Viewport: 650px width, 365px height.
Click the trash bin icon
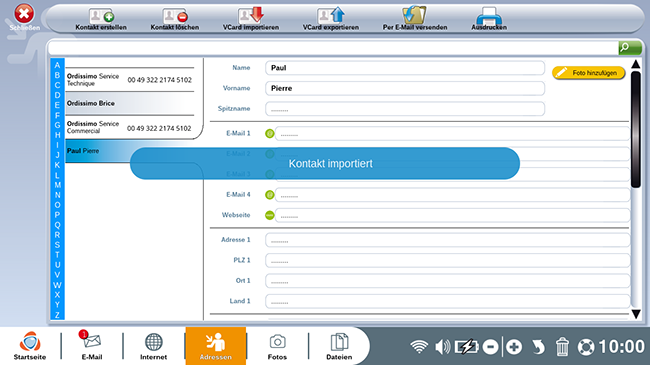562,347
